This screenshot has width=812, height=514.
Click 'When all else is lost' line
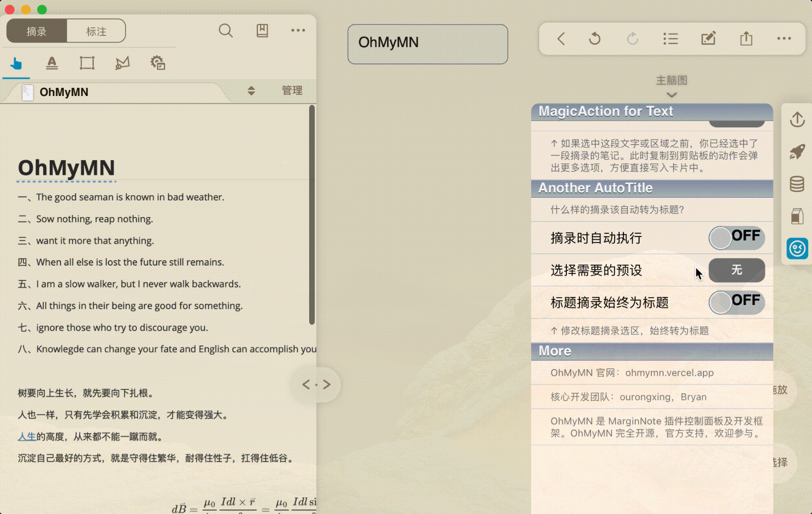pos(121,262)
